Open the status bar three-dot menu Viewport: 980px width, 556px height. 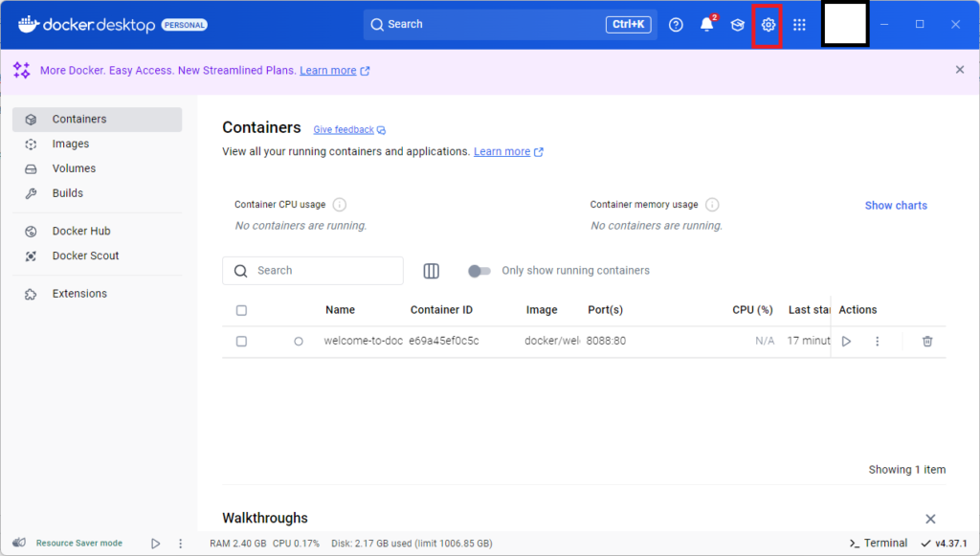[181, 544]
